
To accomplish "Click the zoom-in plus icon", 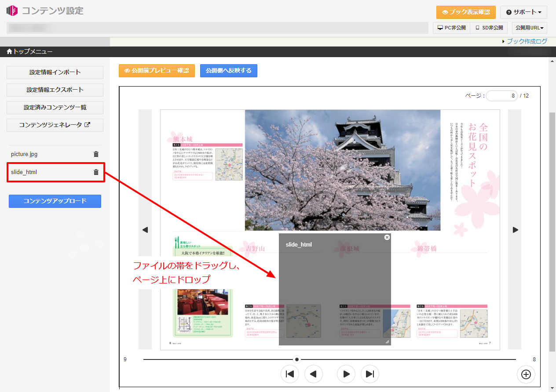I will (526, 374).
